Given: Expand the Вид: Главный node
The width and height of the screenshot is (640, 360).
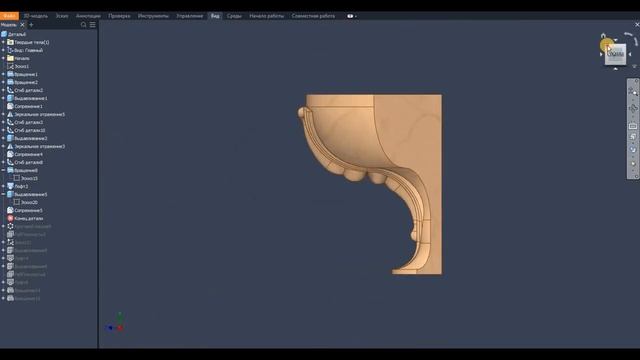Looking at the screenshot, I should (x=3, y=50).
